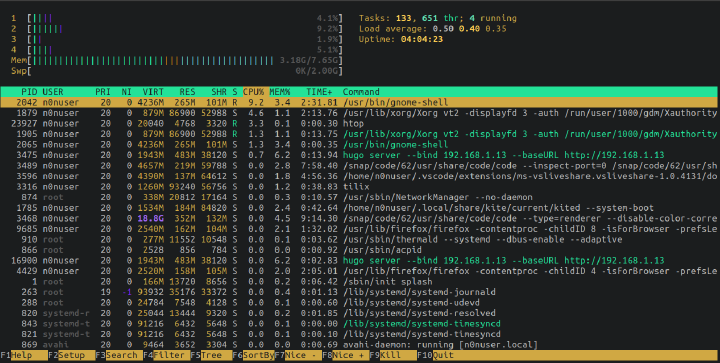720x363 pixels.
Task: Sort by the MEM% column header
Action: point(280,92)
